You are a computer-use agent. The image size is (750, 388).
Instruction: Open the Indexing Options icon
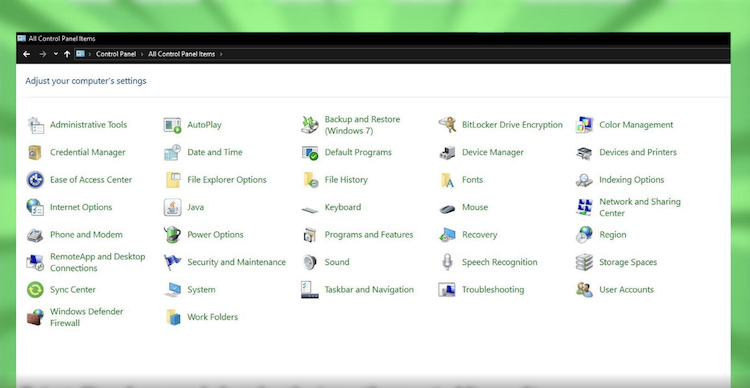585,180
